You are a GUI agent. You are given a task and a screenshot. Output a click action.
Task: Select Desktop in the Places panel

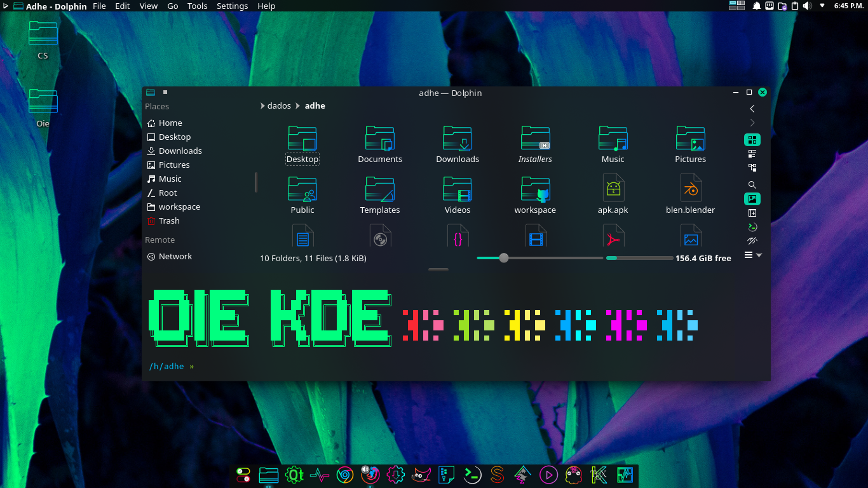click(x=175, y=137)
